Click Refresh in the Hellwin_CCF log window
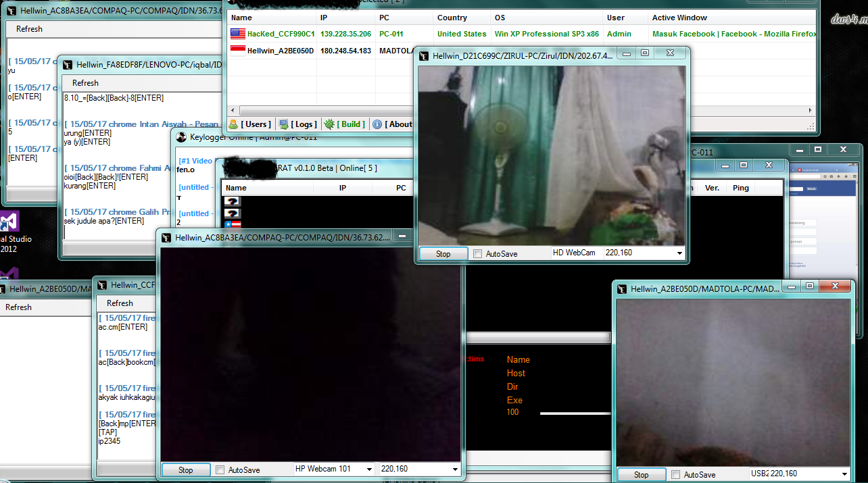The width and height of the screenshot is (868, 483). (x=120, y=303)
